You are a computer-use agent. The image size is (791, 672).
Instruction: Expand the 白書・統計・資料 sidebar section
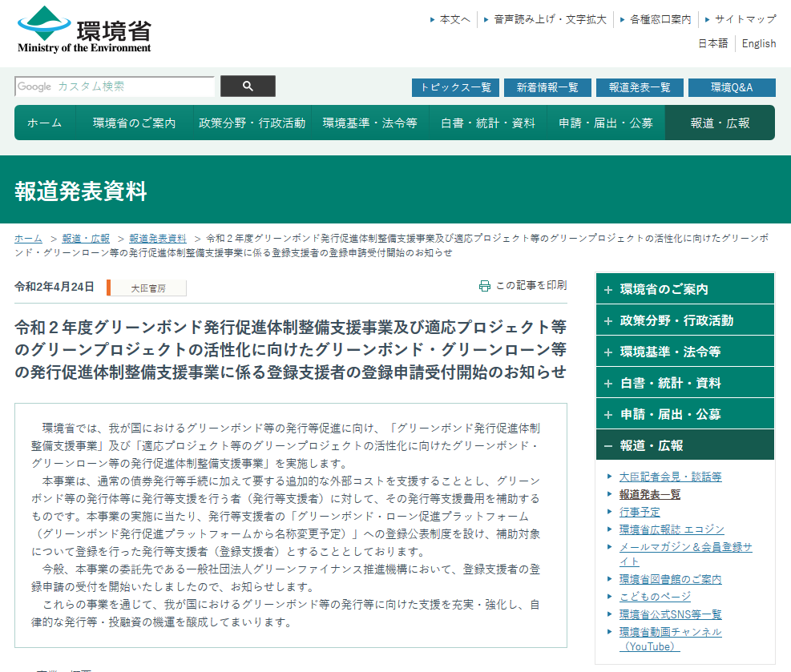click(684, 382)
